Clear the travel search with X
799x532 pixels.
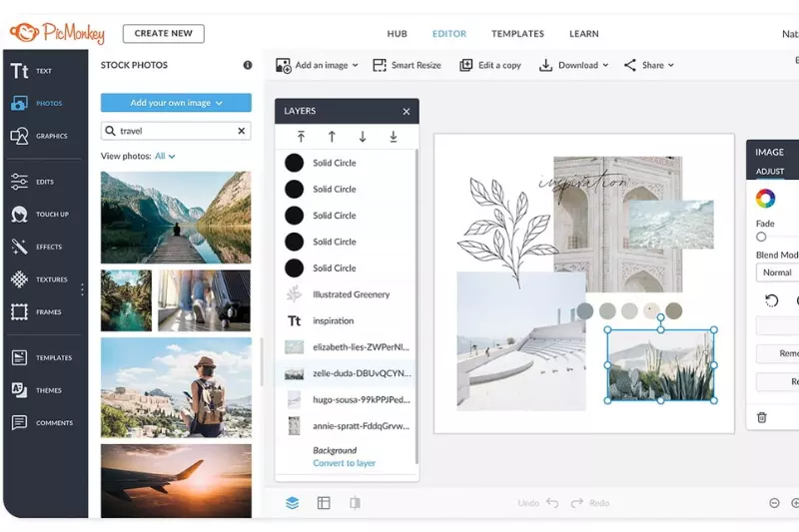[x=242, y=131]
